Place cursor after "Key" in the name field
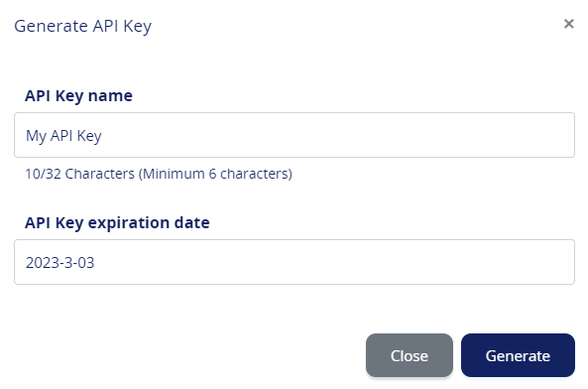 (x=102, y=136)
